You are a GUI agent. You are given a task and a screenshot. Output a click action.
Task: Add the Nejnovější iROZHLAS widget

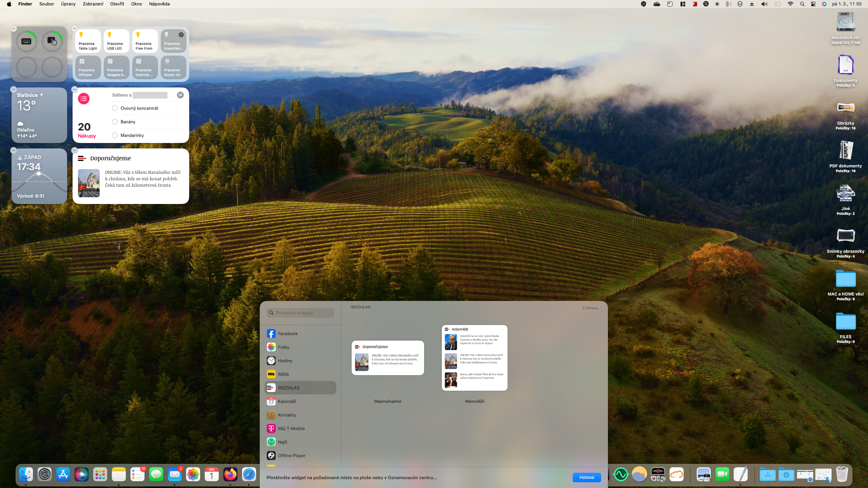click(474, 358)
